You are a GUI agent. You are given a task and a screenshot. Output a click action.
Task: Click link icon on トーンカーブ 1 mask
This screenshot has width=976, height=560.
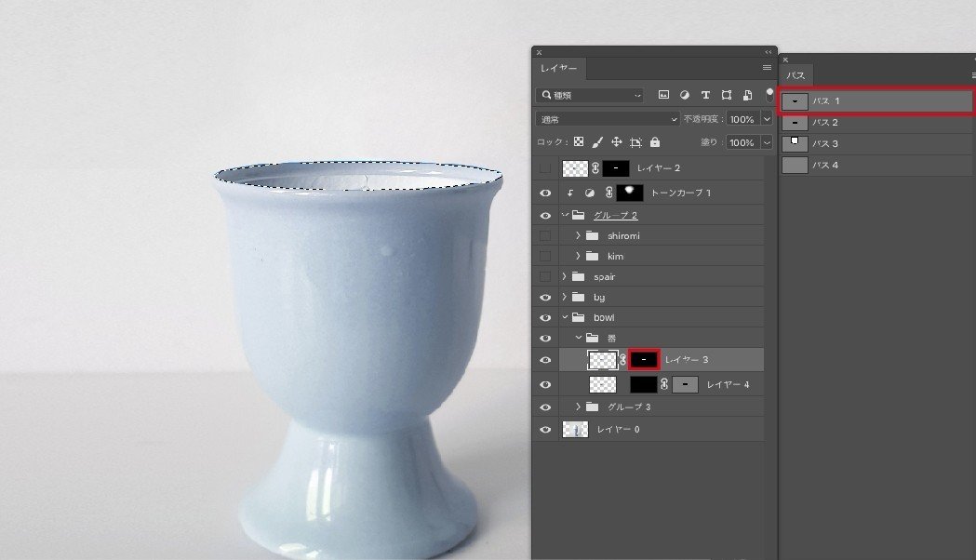tap(608, 193)
